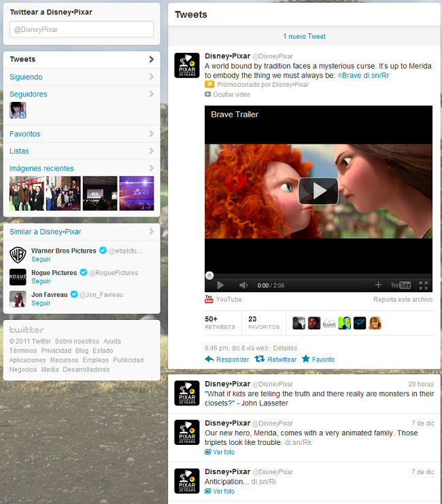Click into the @DisneyPixar tweet input field
This screenshot has height=504, width=442.
(82, 30)
